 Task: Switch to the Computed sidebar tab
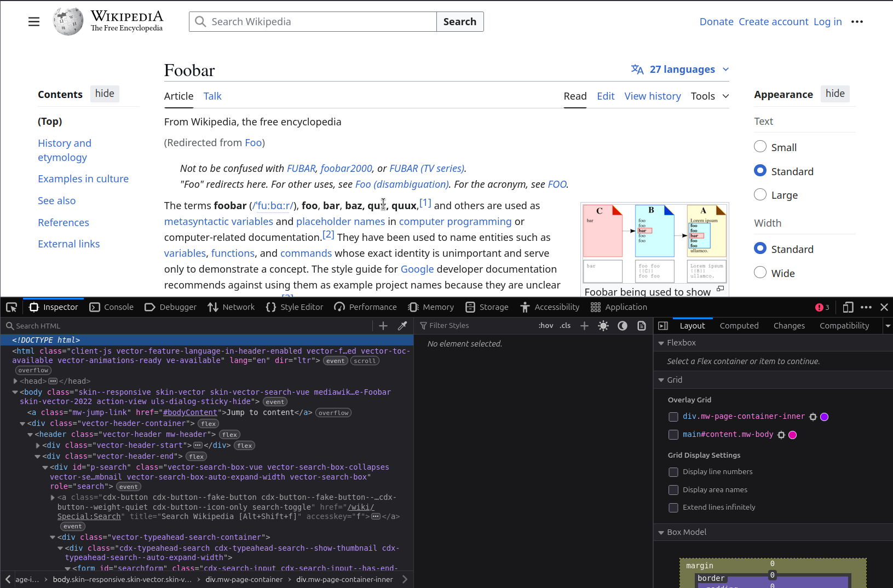[x=739, y=326]
